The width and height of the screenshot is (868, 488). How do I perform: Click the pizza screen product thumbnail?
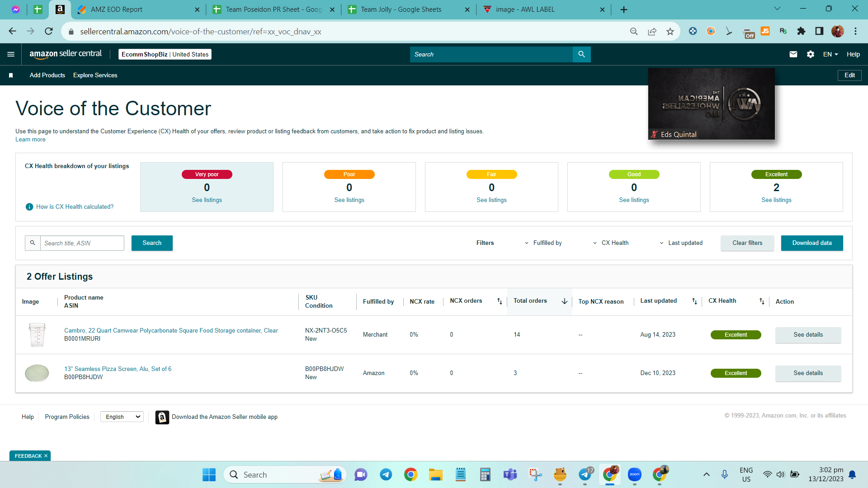[37, 373]
